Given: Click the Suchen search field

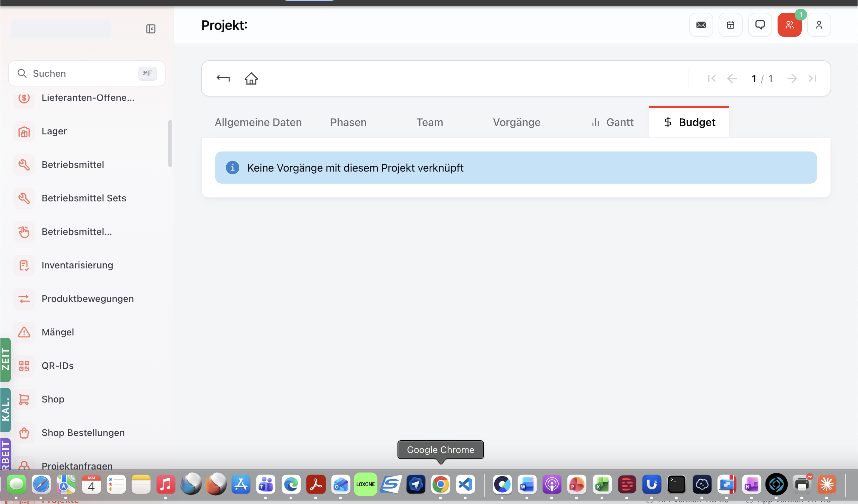Looking at the screenshot, I should [87, 74].
